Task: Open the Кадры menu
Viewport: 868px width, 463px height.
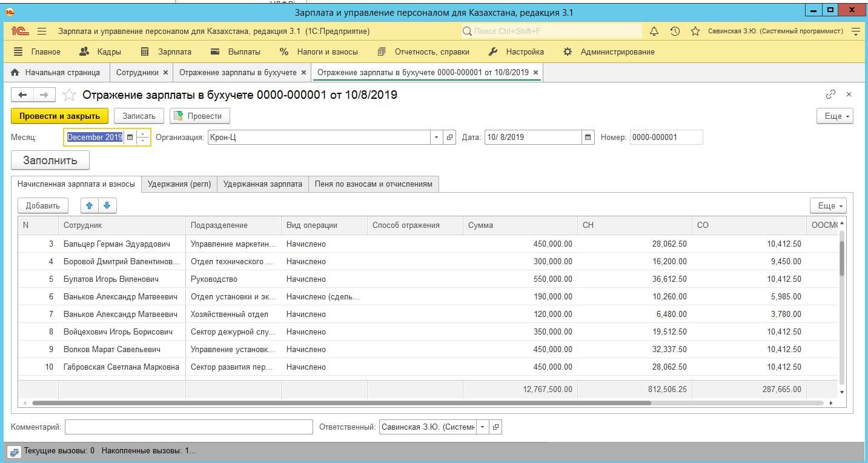Action: [x=100, y=52]
